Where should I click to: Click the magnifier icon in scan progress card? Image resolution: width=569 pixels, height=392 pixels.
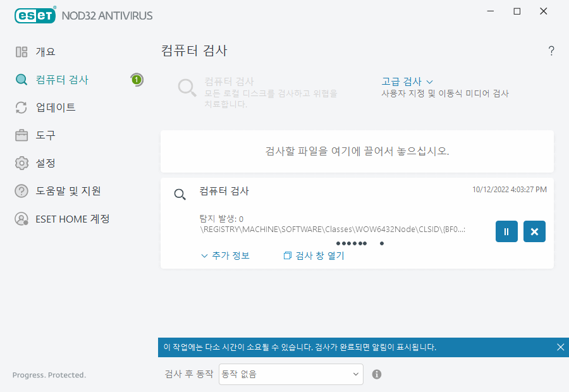[180, 194]
